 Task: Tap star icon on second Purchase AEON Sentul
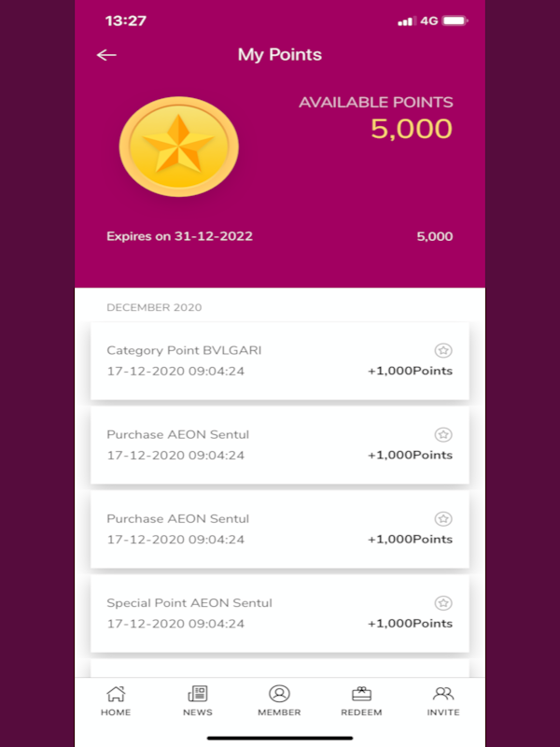(443, 519)
